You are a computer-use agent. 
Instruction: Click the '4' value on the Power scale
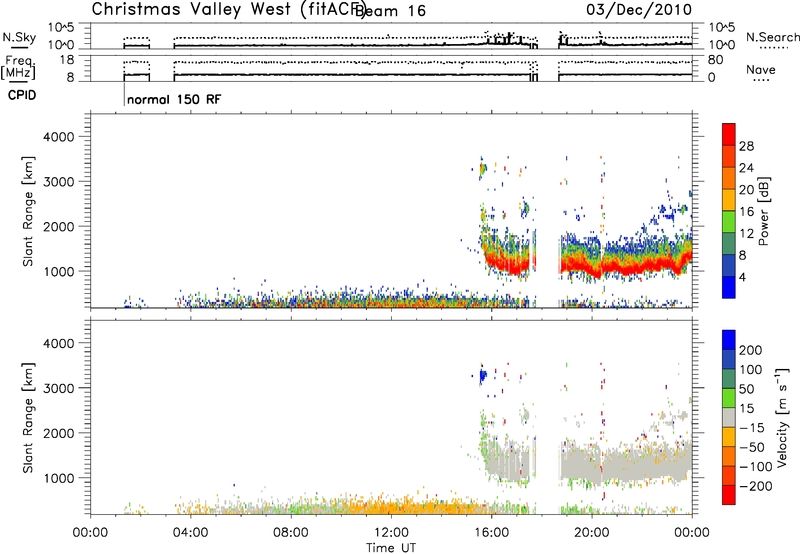742,277
